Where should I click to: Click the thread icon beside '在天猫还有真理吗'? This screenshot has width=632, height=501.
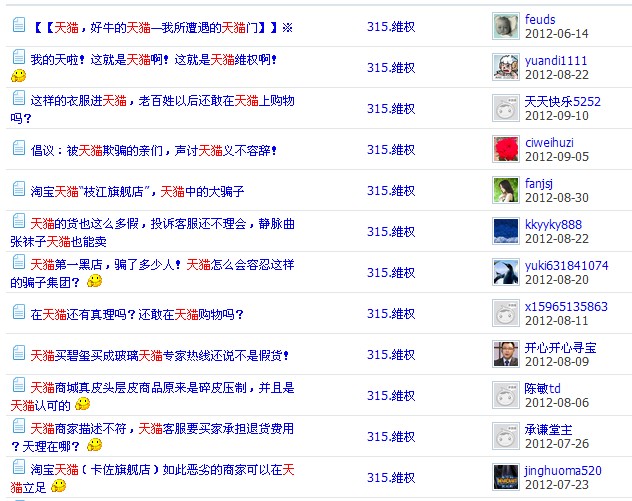pos(18,312)
